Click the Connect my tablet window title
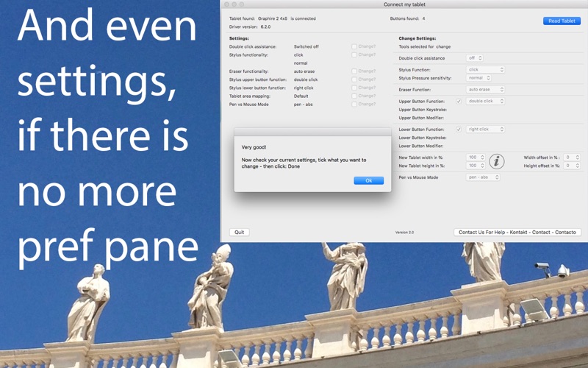Screen dimensions: 588x368 (404, 4)
